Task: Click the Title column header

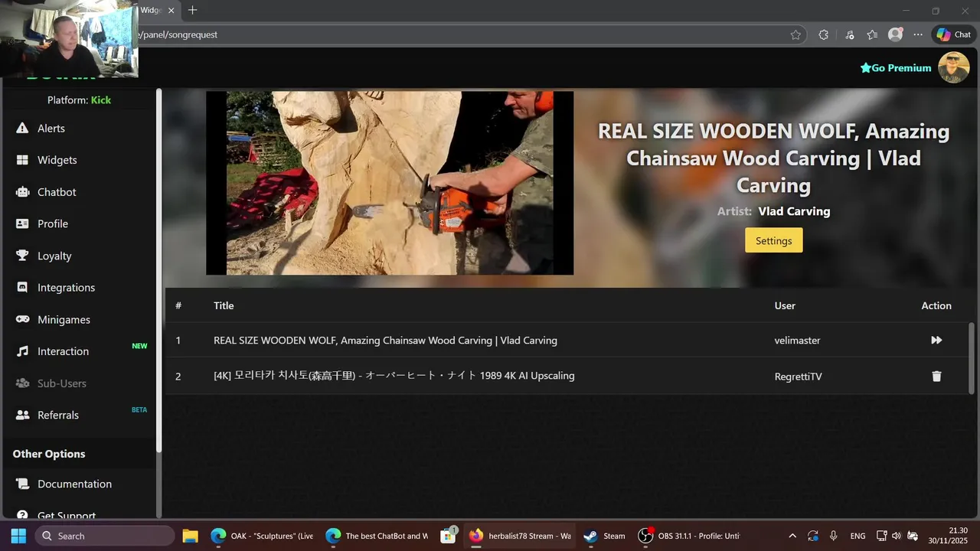Action: click(x=224, y=305)
